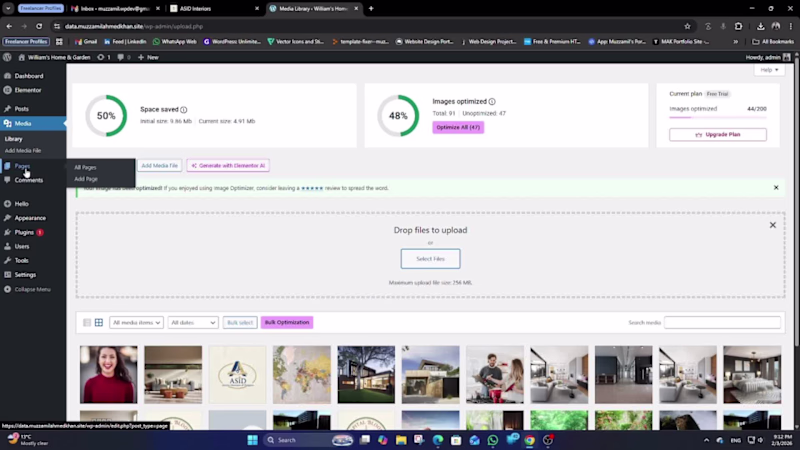Click the Bulk select button
The image size is (800, 450).
coord(240,322)
